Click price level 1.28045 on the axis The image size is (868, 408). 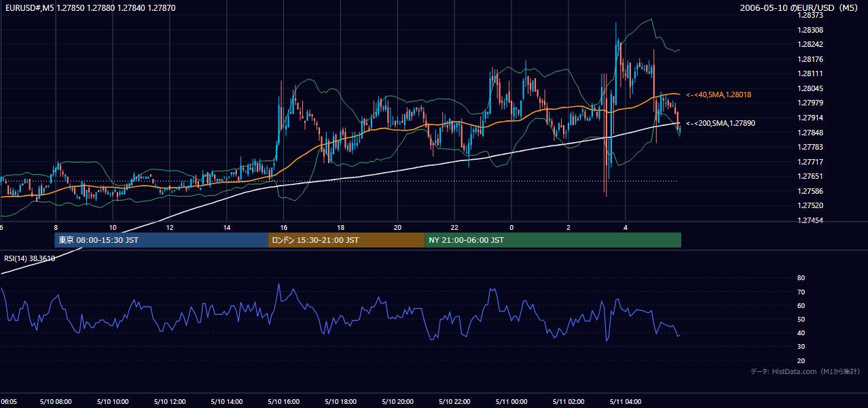810,88
